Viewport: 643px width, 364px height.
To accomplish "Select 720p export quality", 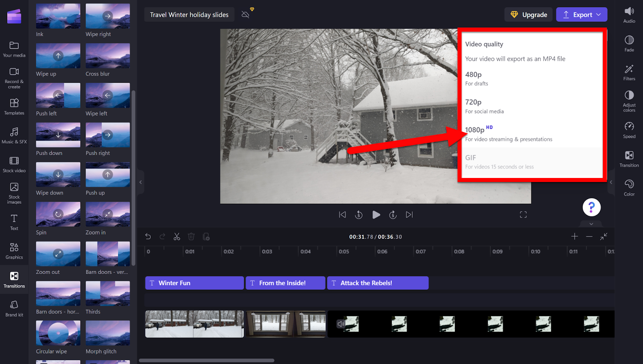I will (532, 106).
